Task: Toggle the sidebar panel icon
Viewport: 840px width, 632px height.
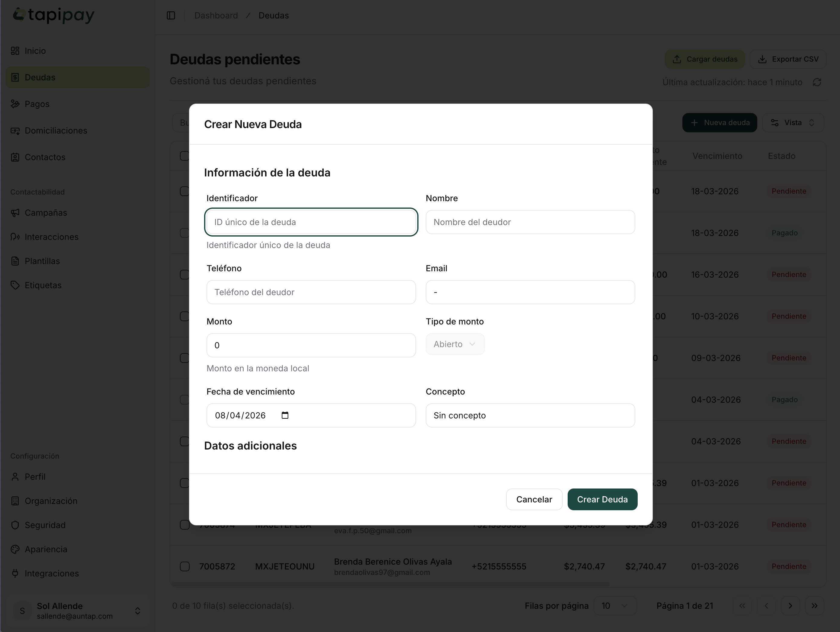Action: pyautogui.click(x=171, y=16)
